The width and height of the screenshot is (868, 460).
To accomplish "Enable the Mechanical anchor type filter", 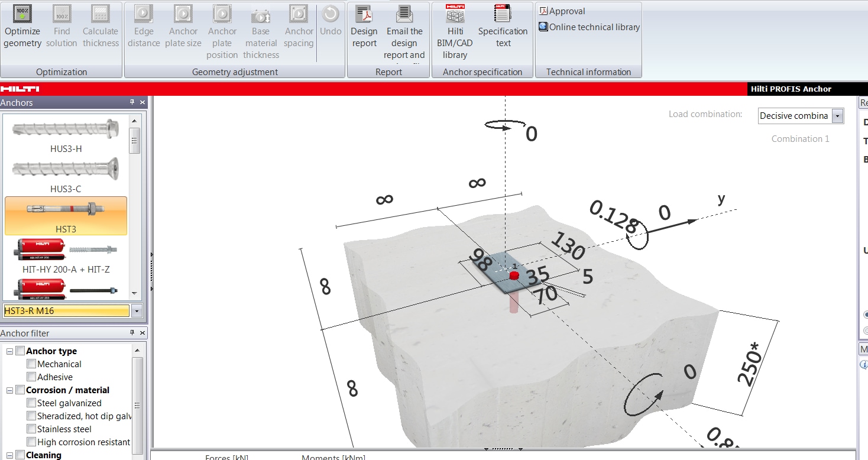I will [x=31, y=364].
